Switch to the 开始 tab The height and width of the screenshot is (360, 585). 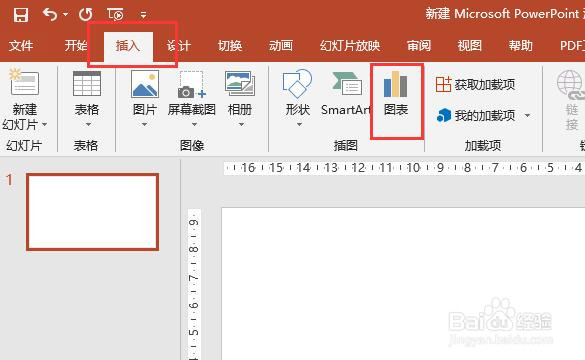pyautogui.click(x=76, y=46)
